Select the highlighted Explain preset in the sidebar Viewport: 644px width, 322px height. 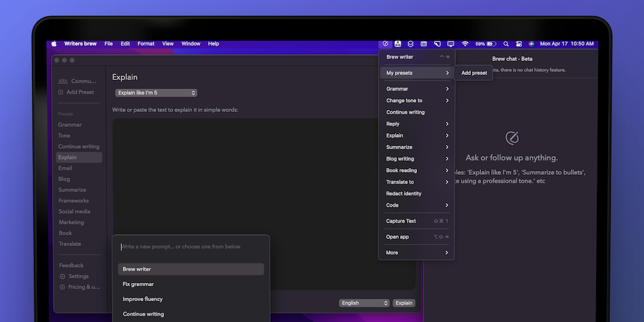coord(79,157)
